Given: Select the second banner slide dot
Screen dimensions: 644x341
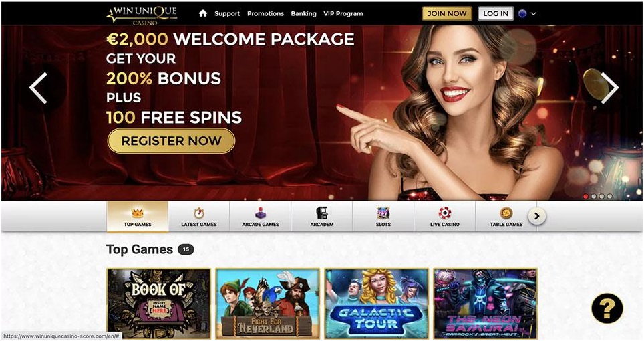Looking at the screenshot, I should coord(593,197).
